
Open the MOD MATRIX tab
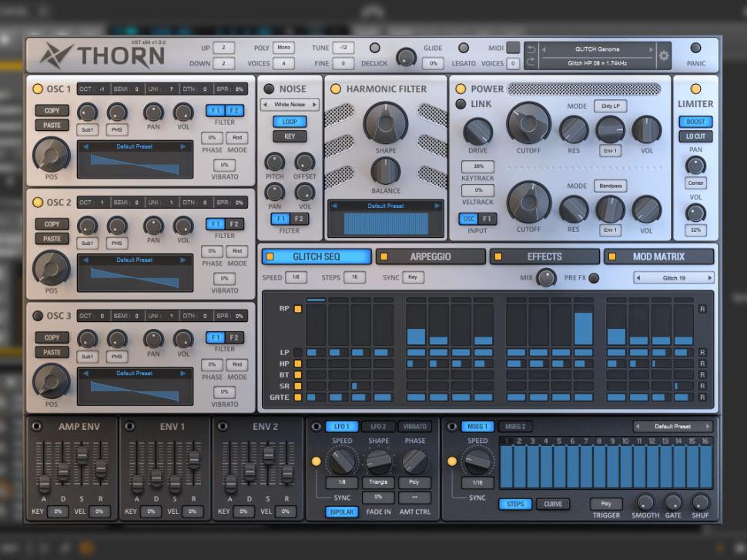pos(658,257)
